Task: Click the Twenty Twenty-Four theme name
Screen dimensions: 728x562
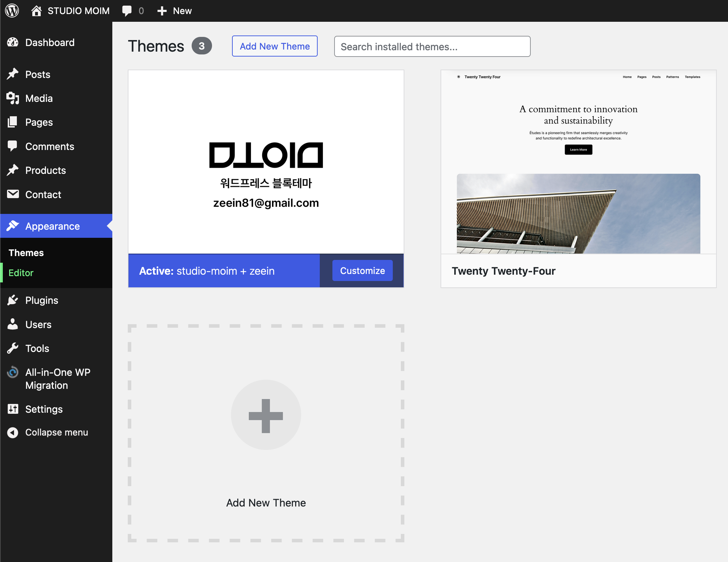Action: click(503, 271)
